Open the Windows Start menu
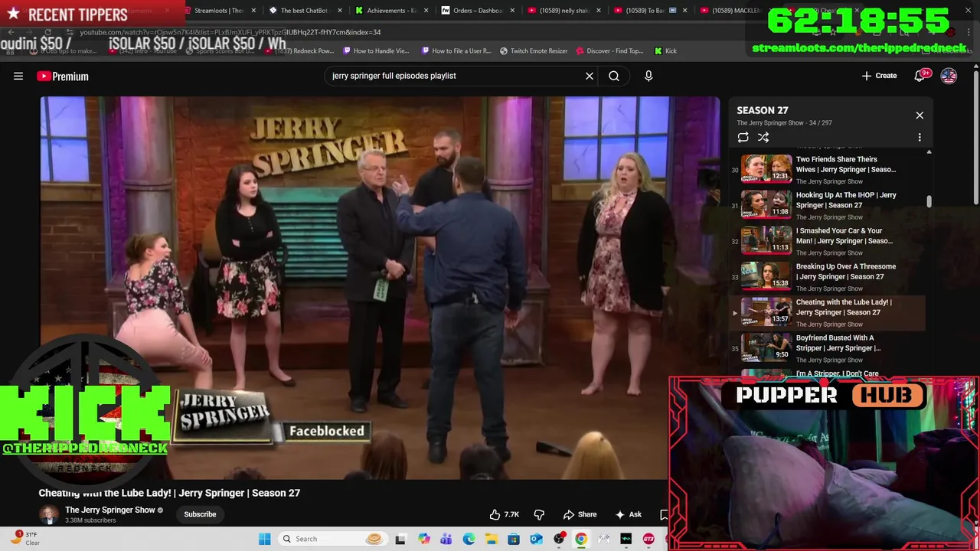Screen dimensions: 980x551 (265, 539)
